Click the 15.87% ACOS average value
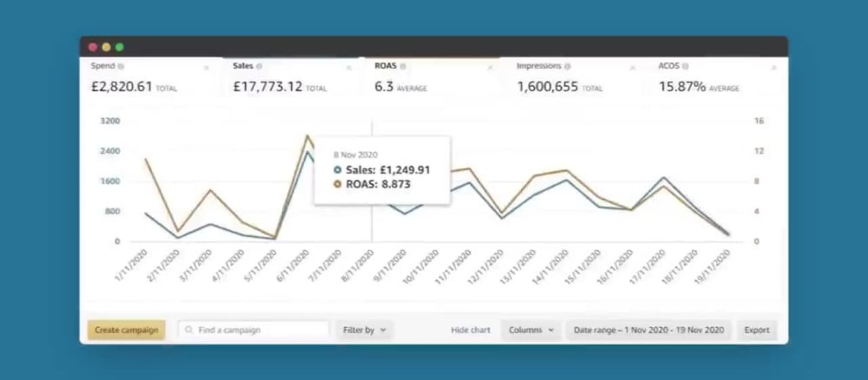This screenshot has height=380, width=868. point(682,87)
